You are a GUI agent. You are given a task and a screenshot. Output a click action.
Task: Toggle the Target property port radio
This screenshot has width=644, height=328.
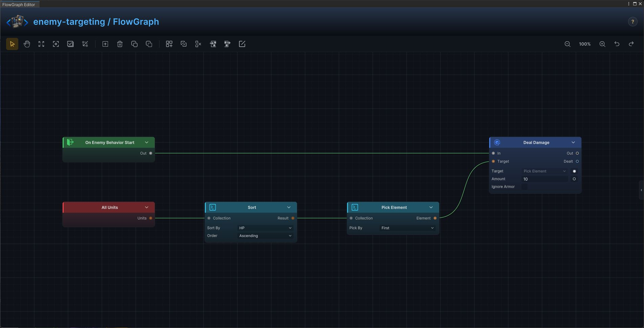(x=574, y=171)
